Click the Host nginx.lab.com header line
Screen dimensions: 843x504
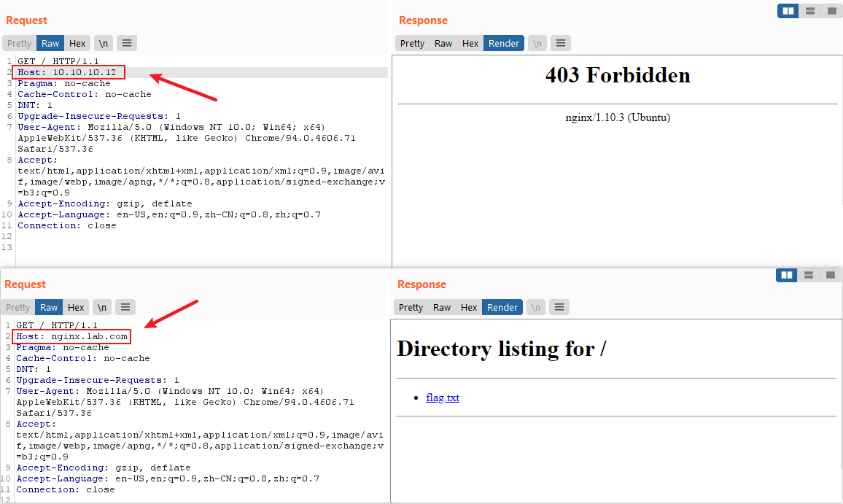point(71,336)
